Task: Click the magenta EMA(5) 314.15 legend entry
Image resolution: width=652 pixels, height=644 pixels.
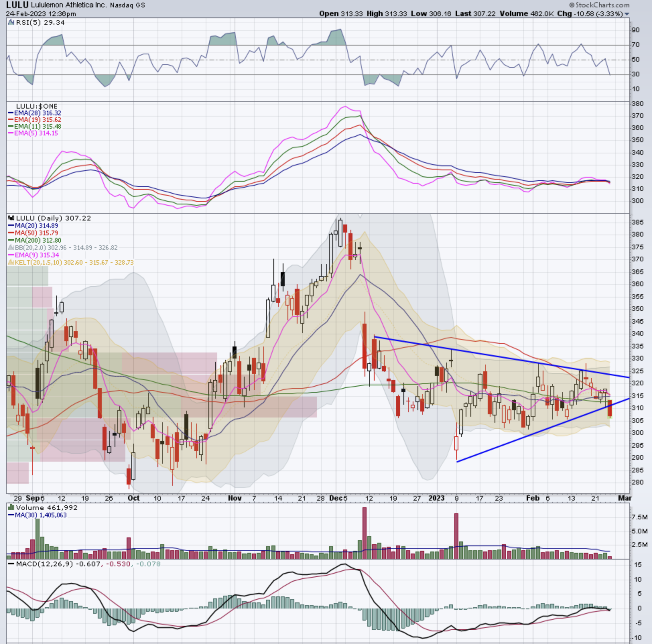Action: pos(33,133)
